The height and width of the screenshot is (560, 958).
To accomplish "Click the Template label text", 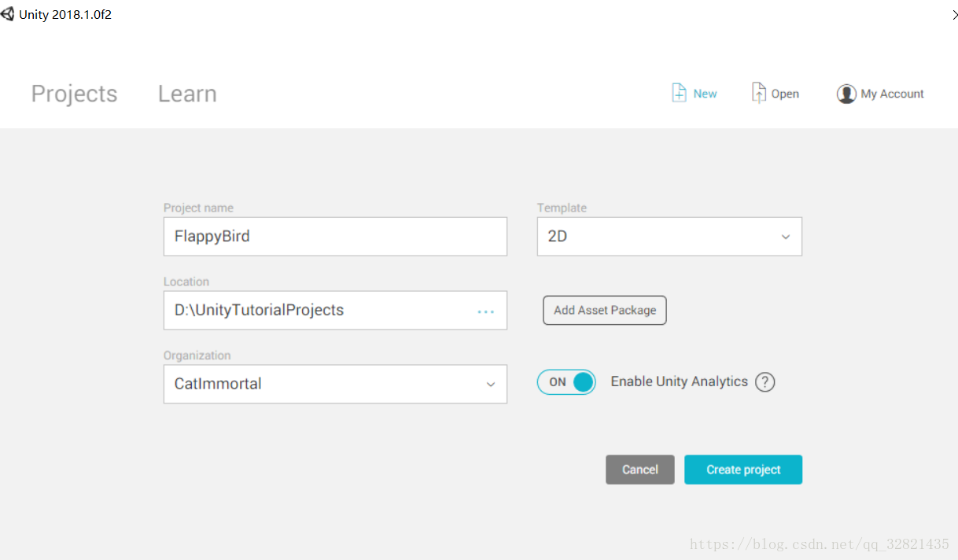I will (562, 208).
